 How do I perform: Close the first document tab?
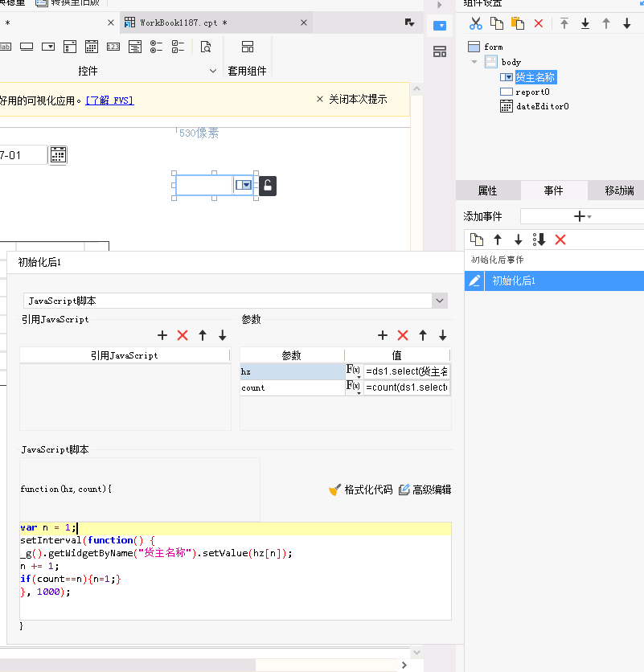point(111,23)
